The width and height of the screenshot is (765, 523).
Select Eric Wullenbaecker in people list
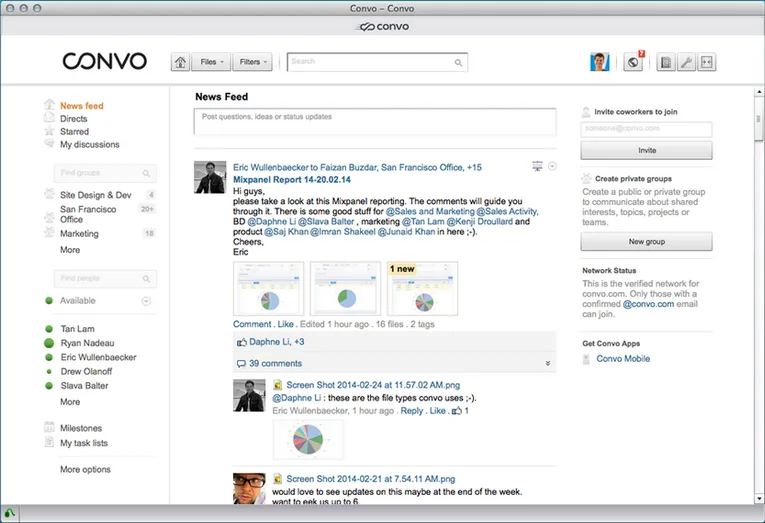[x=99, y=357]
